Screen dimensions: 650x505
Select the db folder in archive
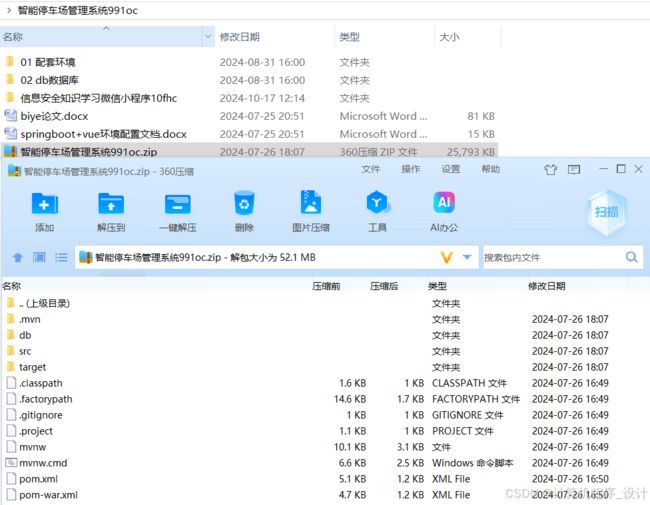click(25, 335)
